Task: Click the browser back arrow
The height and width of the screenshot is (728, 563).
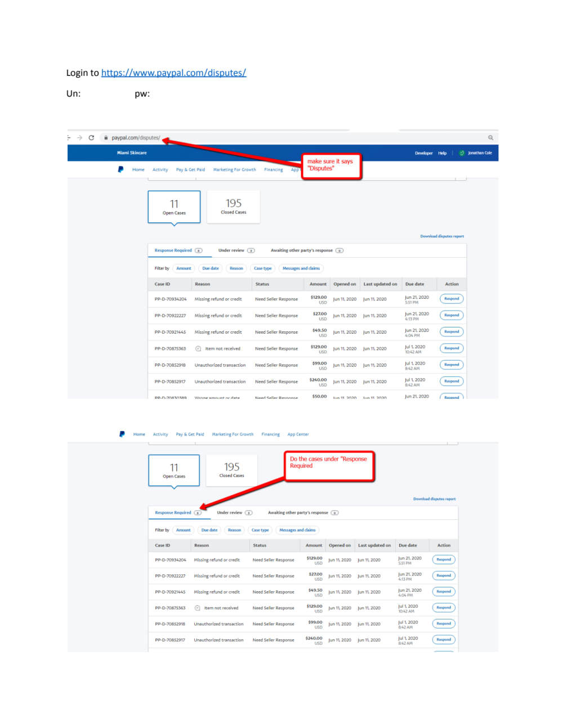Action: [68, 137]
